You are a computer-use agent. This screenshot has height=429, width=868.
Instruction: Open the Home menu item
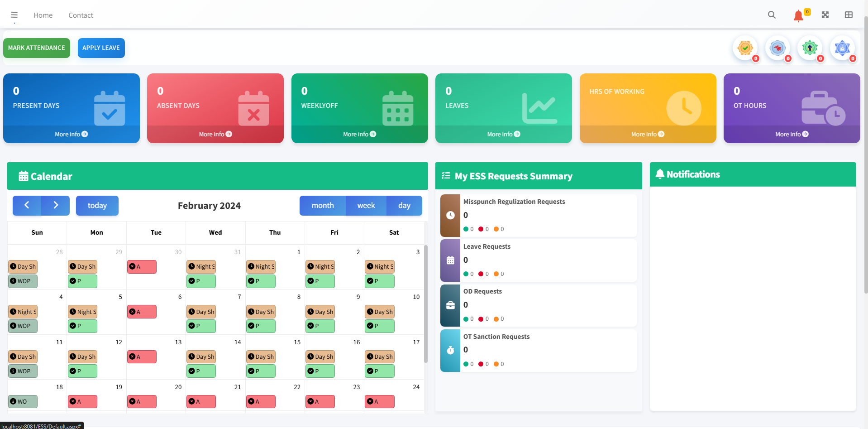point(43,14)
